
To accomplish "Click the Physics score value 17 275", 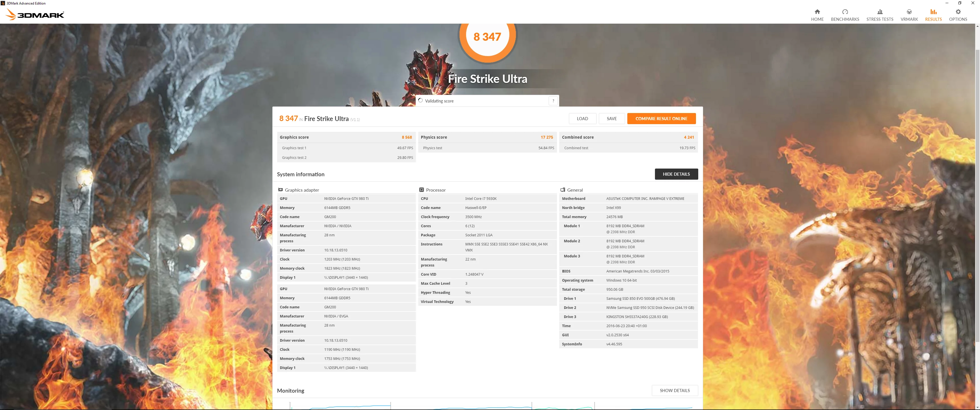I will pos(547,137).
